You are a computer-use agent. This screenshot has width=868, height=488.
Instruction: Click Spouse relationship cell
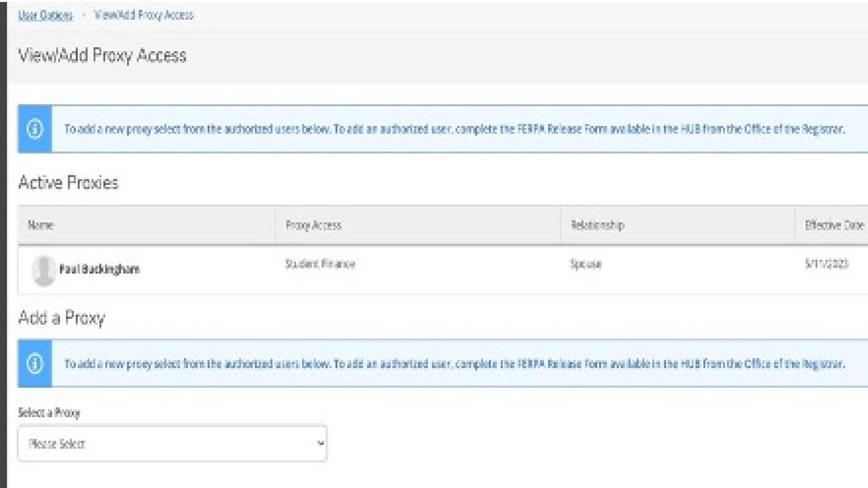(x=585, y=264)
